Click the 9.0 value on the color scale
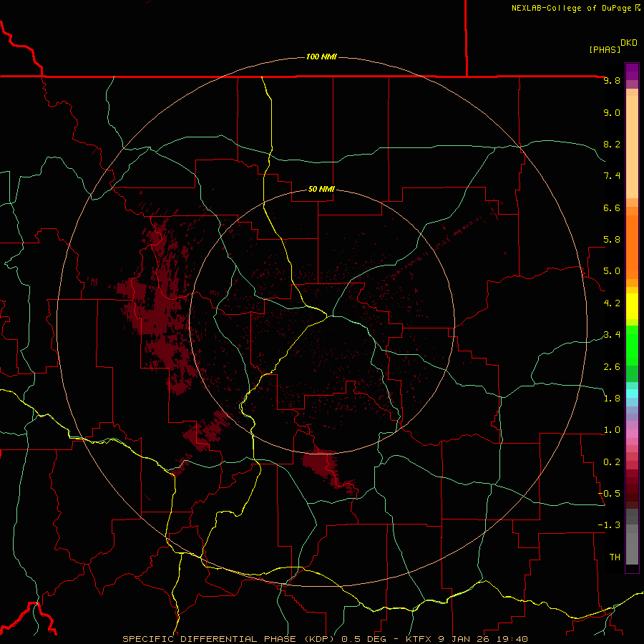644x644 pixels. pyautogui.click(x=612, y=112)
